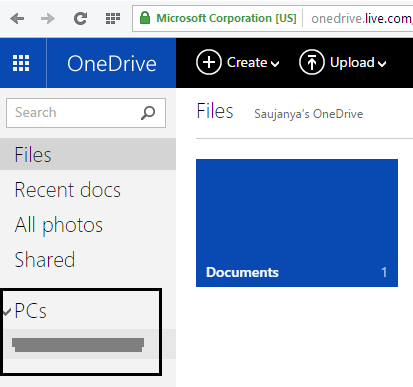Open the browser apps grid icon

coord(113,18)
